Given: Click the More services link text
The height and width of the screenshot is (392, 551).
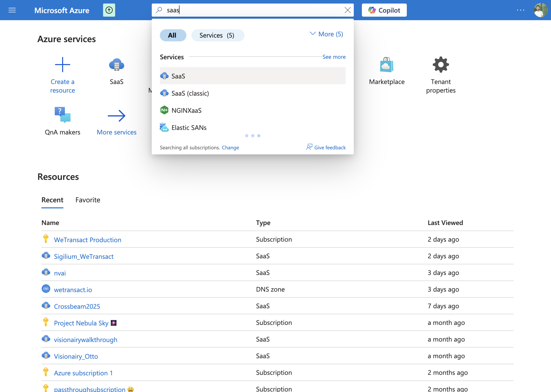Looking at the screenshot, I should pos(117,132).
